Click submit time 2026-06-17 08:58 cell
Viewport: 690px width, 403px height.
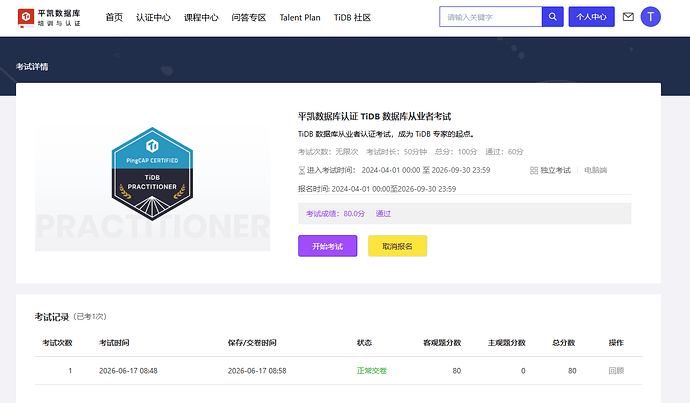coord(257,371)
